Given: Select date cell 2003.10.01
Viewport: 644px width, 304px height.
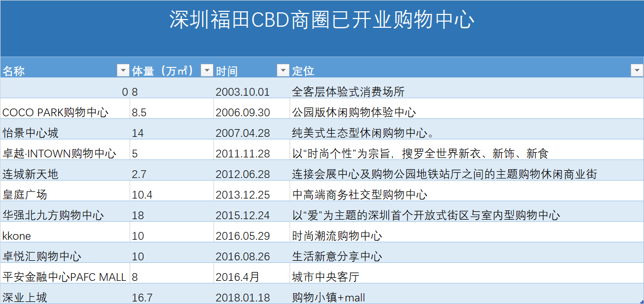Looking at the screenshot, I should (252, 88).
